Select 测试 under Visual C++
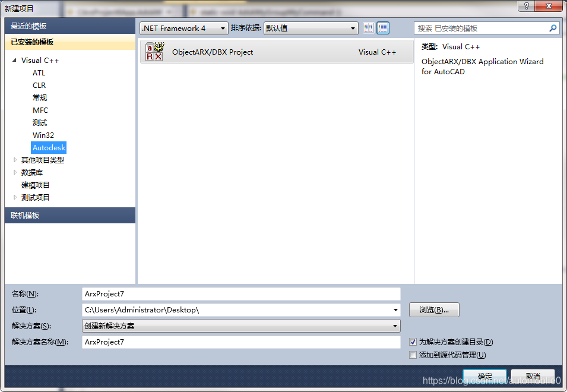 coord(39,122)
